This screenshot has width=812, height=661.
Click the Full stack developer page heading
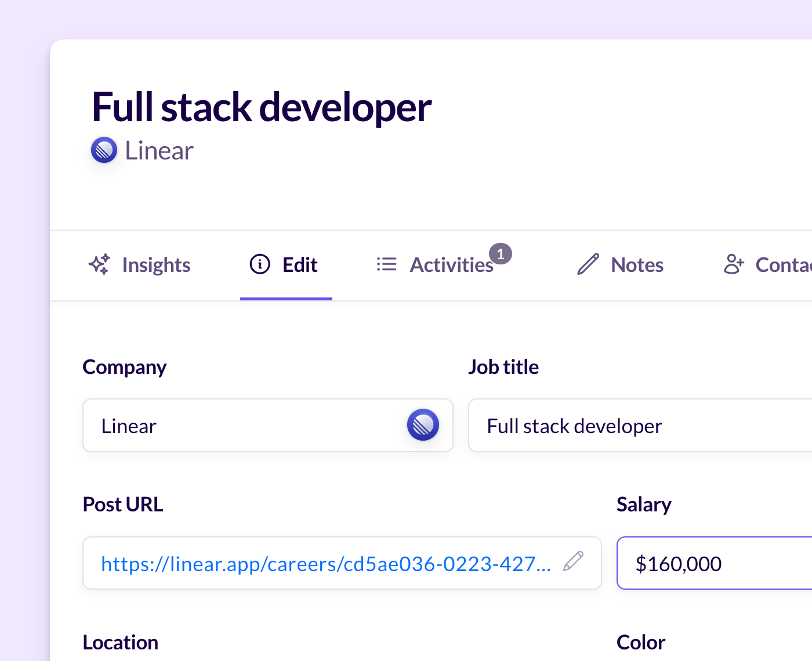(x=262, y=108)
